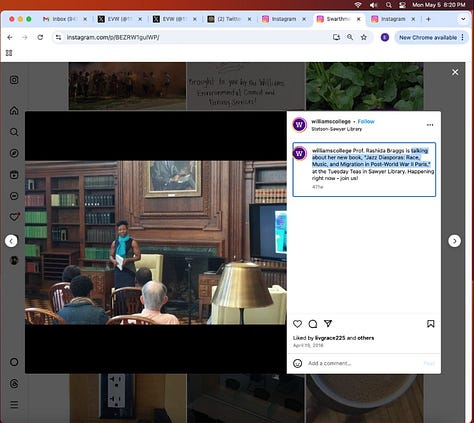Switch to Gmail Inbox tab

click(x=64, y=19)
